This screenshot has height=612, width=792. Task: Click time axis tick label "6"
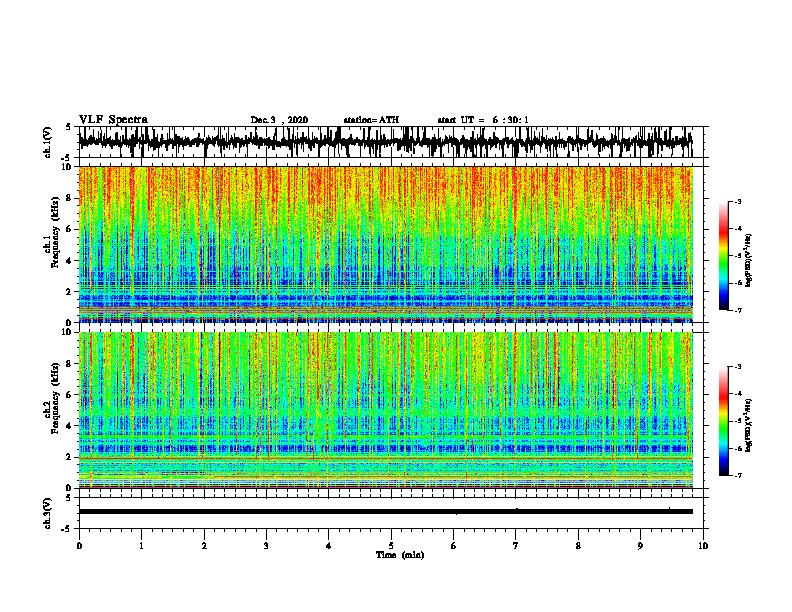[x=454, y=545]
